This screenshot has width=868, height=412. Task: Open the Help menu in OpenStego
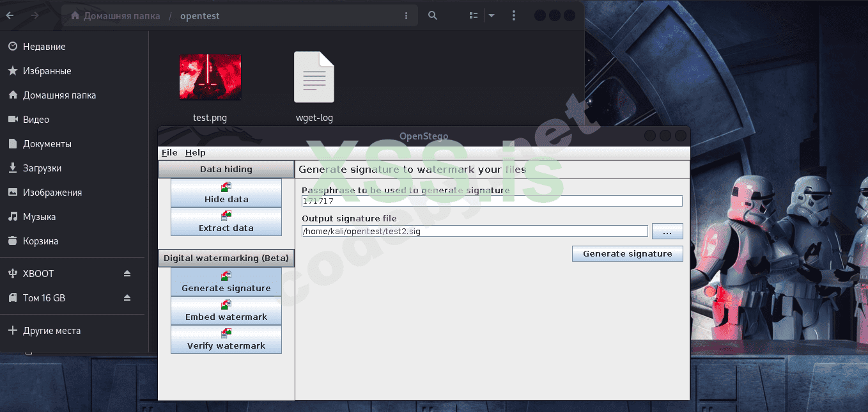pyautogui.click(x=196, y=153)
